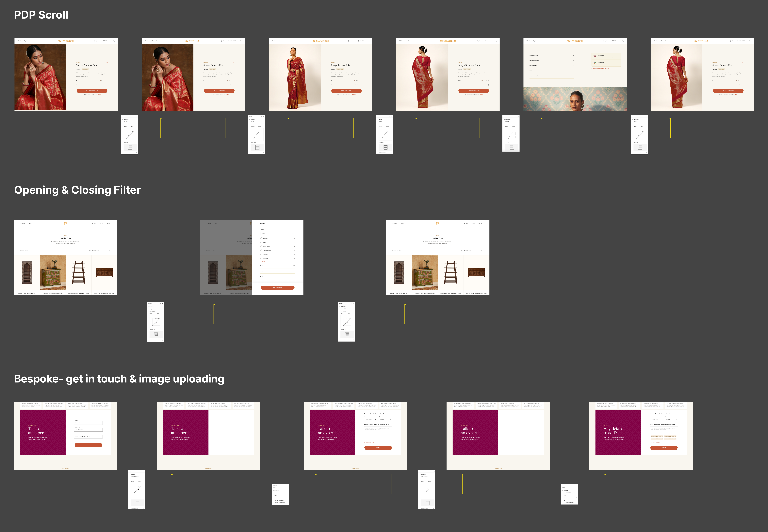Click SUBMIT button in Any details to add frame
This screenshot has width=768, height=532.
coord(664,448)
